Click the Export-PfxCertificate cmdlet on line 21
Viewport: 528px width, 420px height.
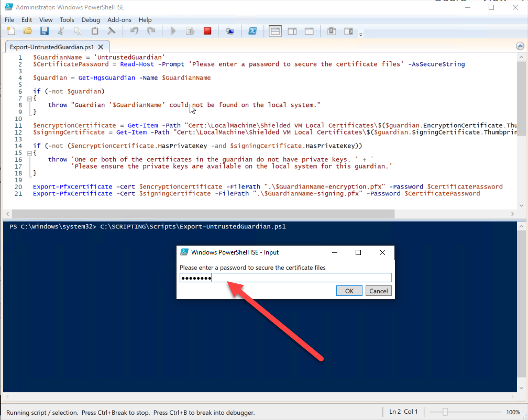click(x=72, y=194)
